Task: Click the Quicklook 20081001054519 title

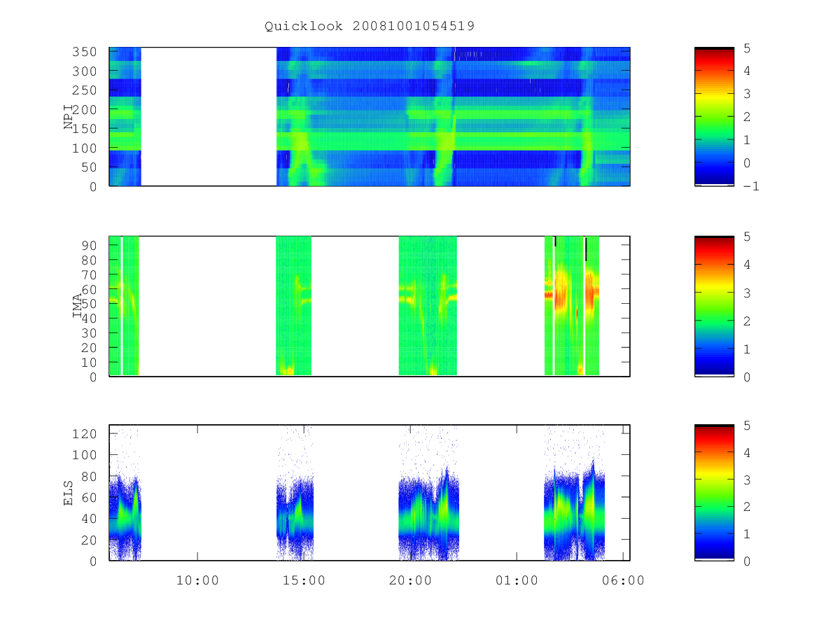Action: 370,27
